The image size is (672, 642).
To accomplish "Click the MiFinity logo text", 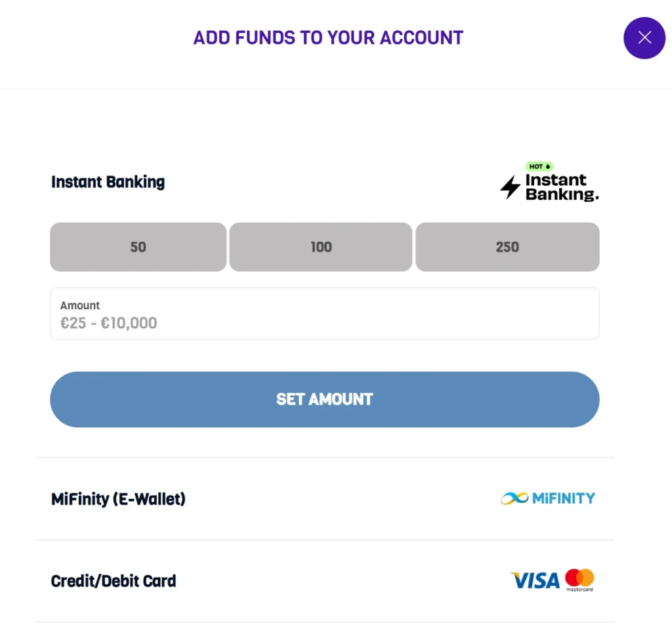I will point(563,498).
